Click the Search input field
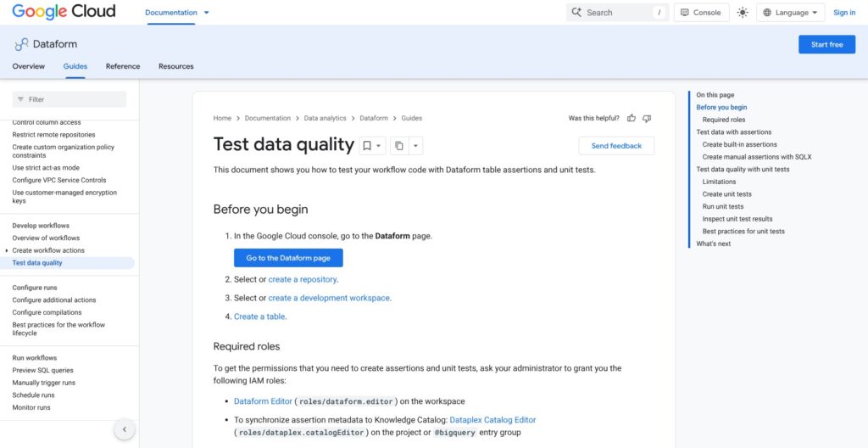 coord(617,12)
